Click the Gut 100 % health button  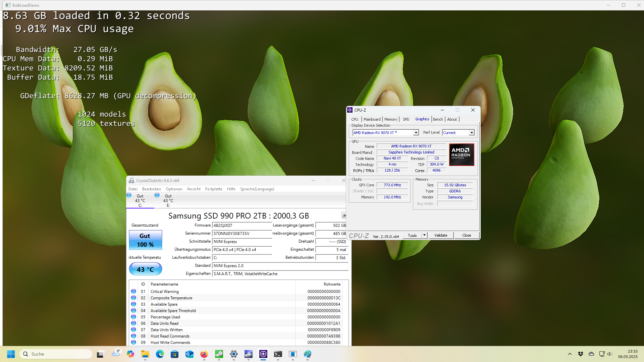point(145,240)
